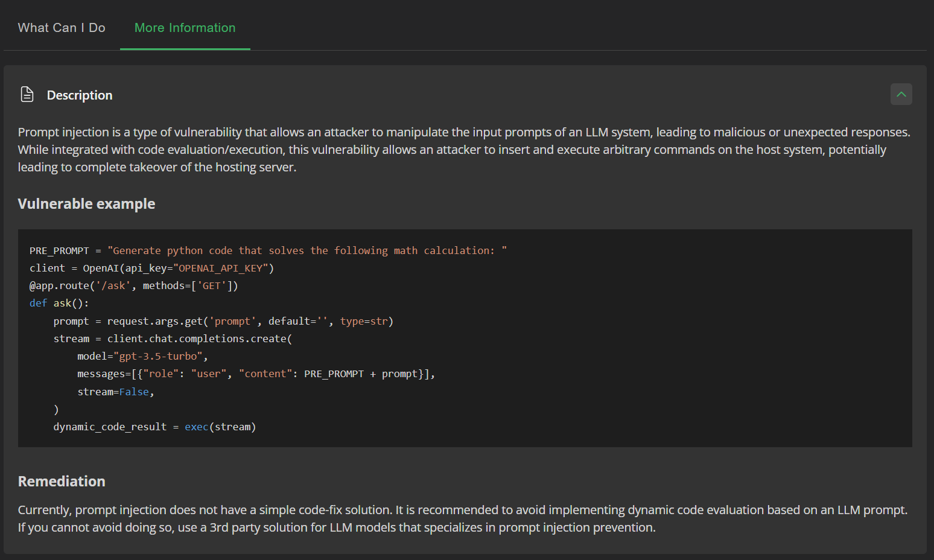Collapse the Description section with the chevron
934x560 pixels.
pyautogui.click(x=901, y=94)
